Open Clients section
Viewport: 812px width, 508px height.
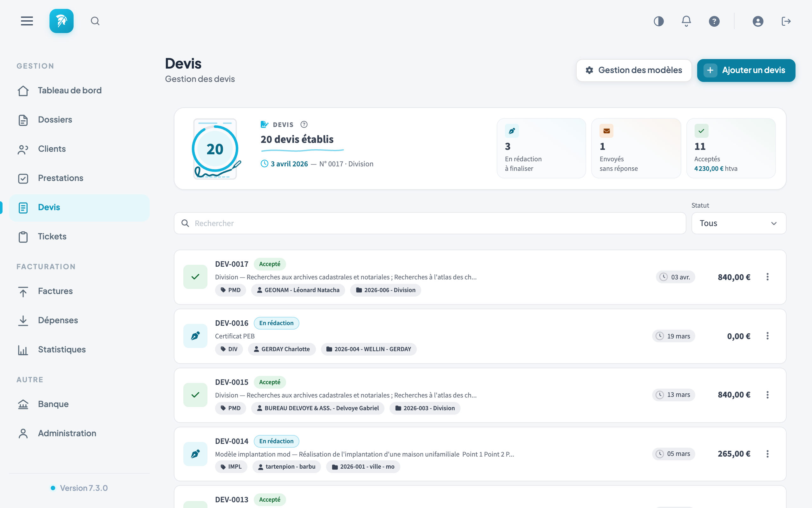click(79, 149)
